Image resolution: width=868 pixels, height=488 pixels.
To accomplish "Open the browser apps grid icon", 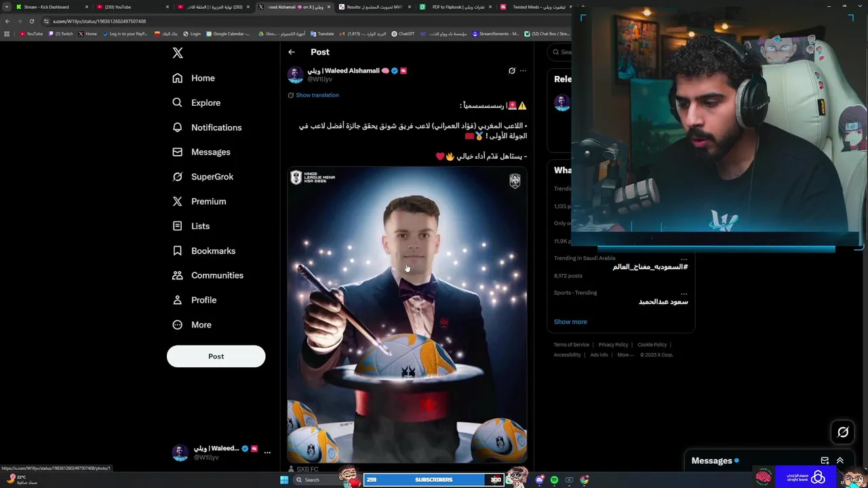I will pyautogui.click(x=7, y=34).
